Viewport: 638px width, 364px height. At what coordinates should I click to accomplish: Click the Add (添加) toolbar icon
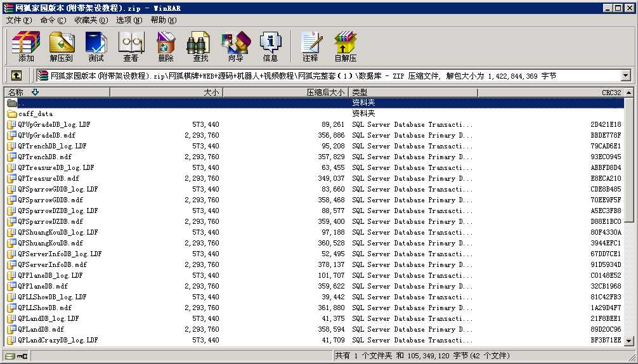click(x=25, y=46)
